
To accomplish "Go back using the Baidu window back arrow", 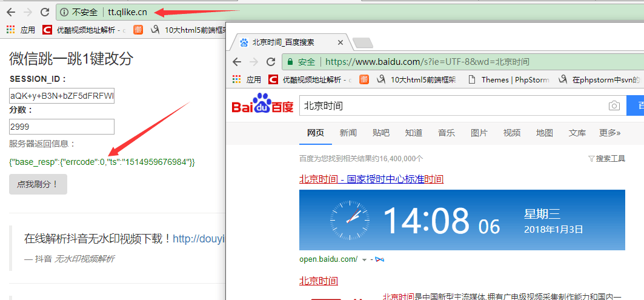I will [x=237, y=62].
